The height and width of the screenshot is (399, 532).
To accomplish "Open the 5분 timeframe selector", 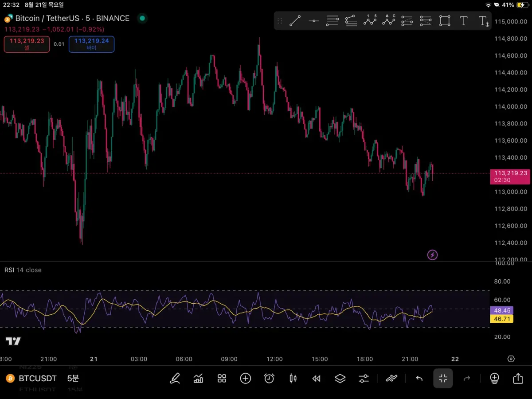I will pos(73,379).
